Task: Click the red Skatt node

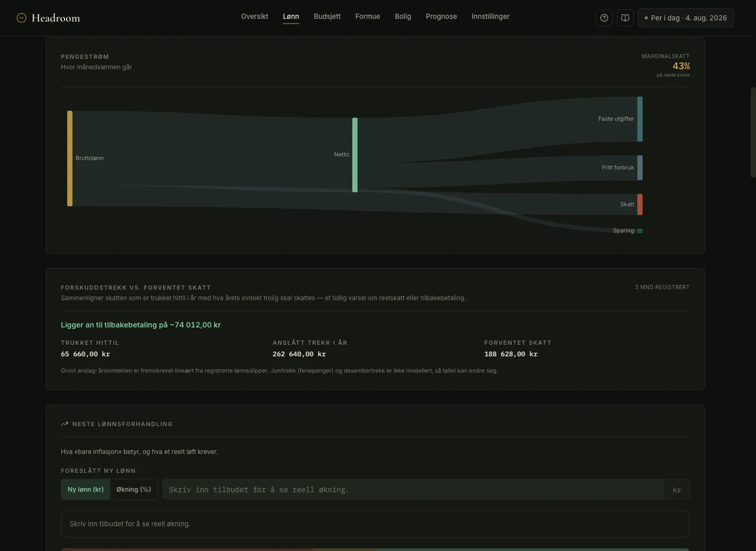Action: 640,205
